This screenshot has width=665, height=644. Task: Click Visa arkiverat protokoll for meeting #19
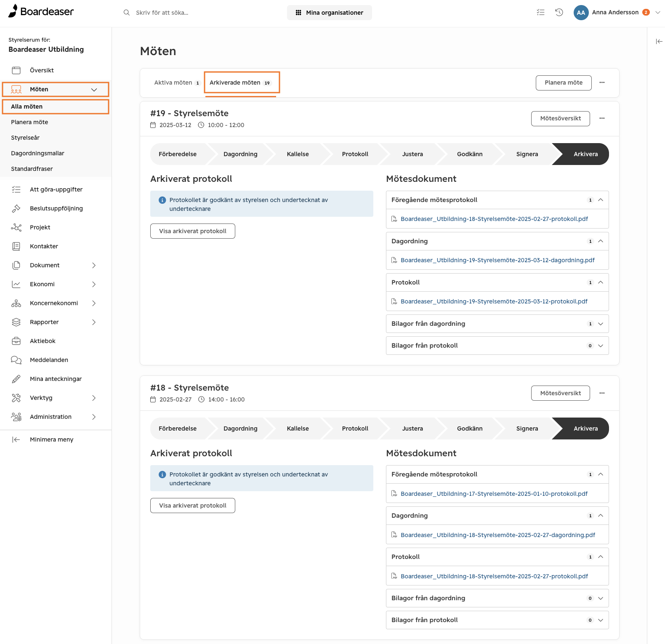point(193,231)
